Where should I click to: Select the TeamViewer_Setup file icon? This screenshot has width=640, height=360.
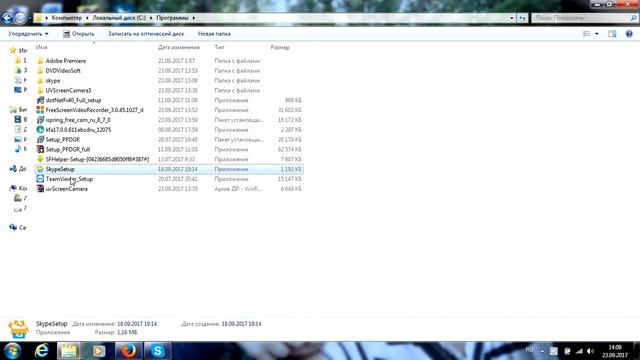pos(40,179)
